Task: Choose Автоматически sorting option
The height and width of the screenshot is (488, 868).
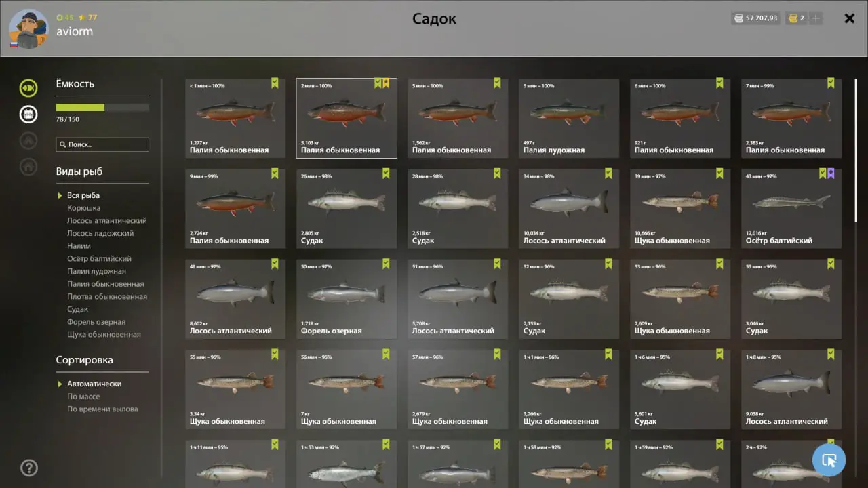Action: tap(94, 384)
